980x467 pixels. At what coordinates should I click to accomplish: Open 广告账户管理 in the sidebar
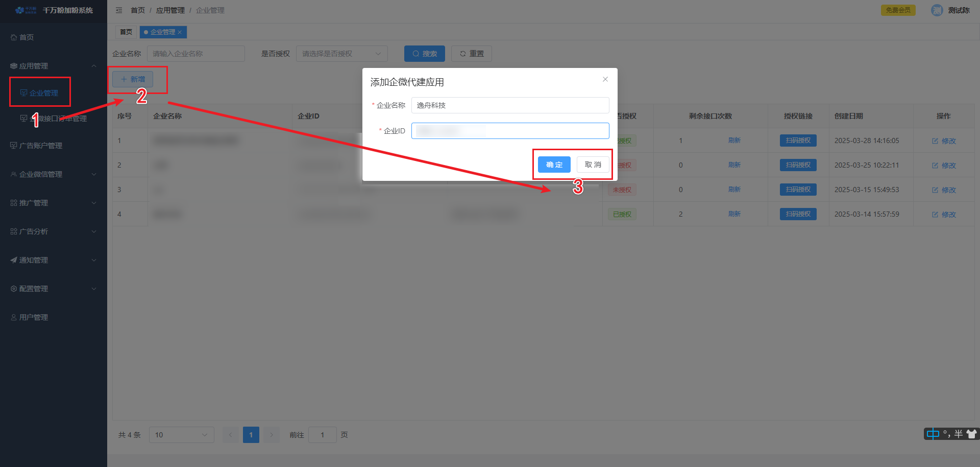click(x=40, y=146)
